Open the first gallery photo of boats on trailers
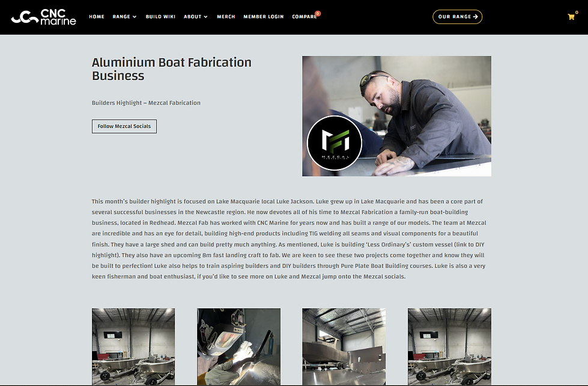Image resolution: width=588 pixels, height=386 pixels. pyautogui.click(x=133, y=346)
